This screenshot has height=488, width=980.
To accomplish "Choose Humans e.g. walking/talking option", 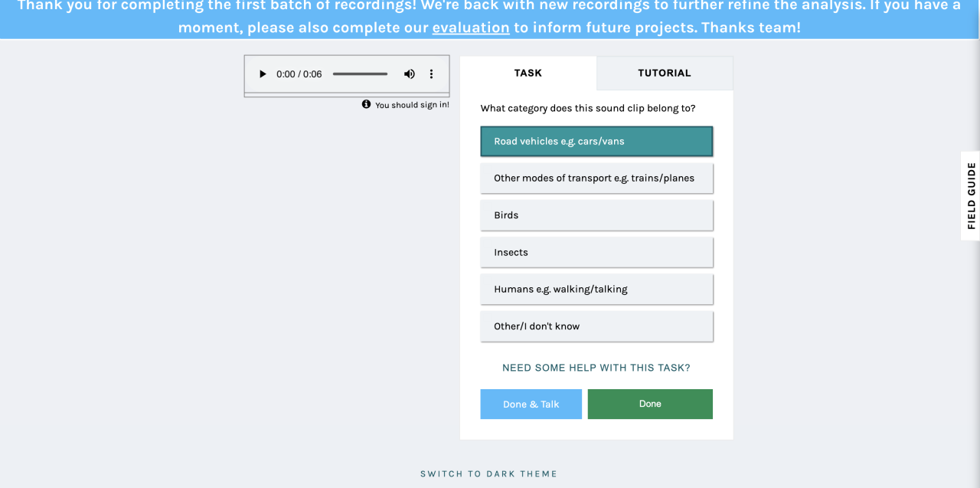I will coord(596,289).
